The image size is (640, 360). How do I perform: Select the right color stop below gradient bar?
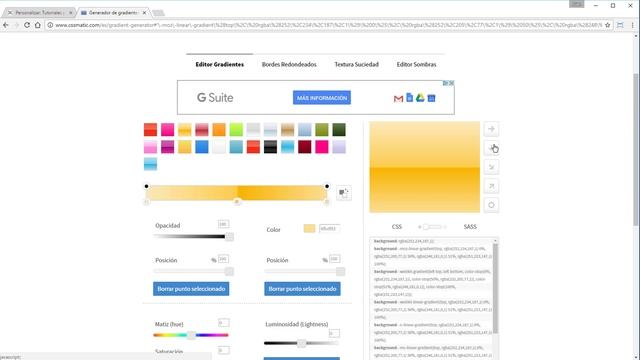pos(327,202)
